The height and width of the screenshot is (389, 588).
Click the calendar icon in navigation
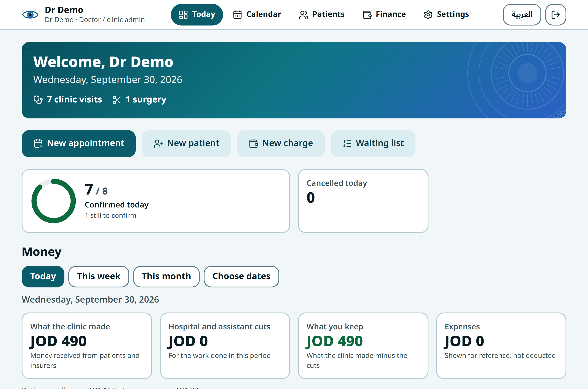click(237, 15)
